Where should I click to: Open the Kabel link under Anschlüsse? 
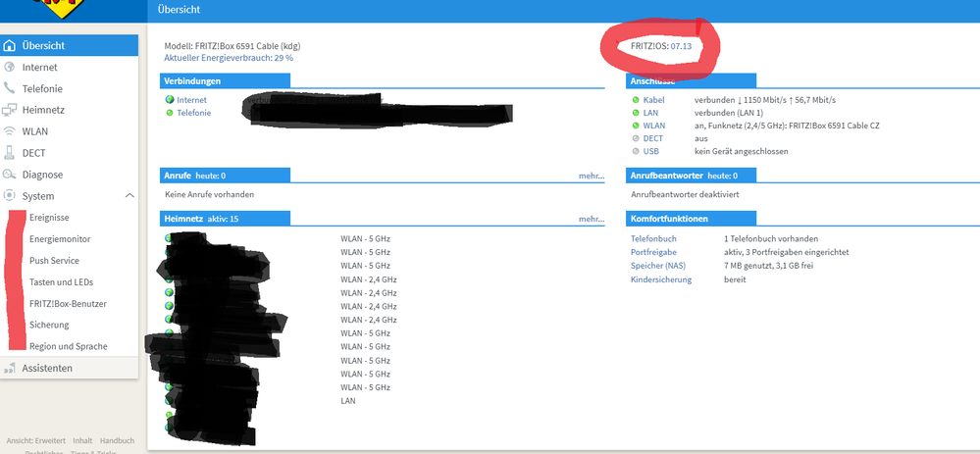pos(653,100)
